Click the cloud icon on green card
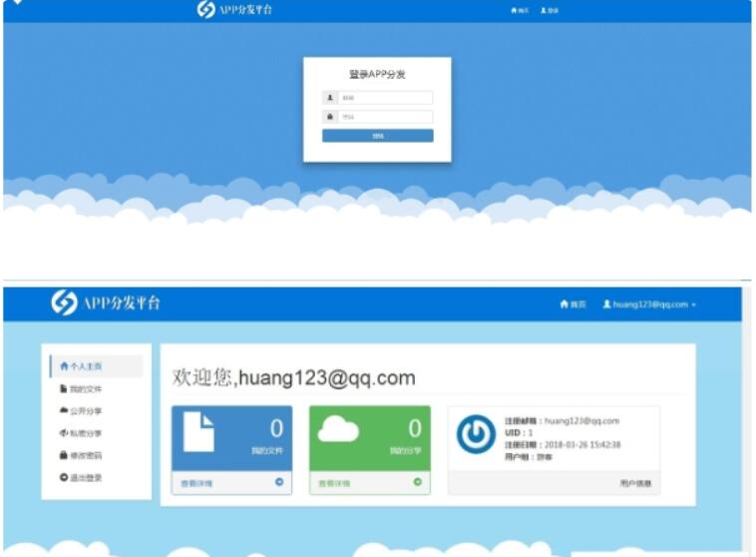The height and width of the screenshot is (557, 756). [x=337, y=431]
